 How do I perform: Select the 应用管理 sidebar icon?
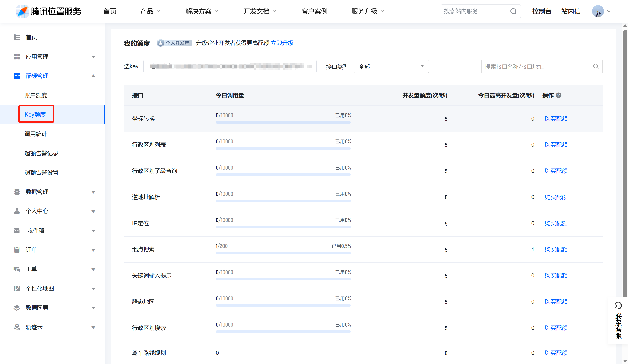[17, 57]
